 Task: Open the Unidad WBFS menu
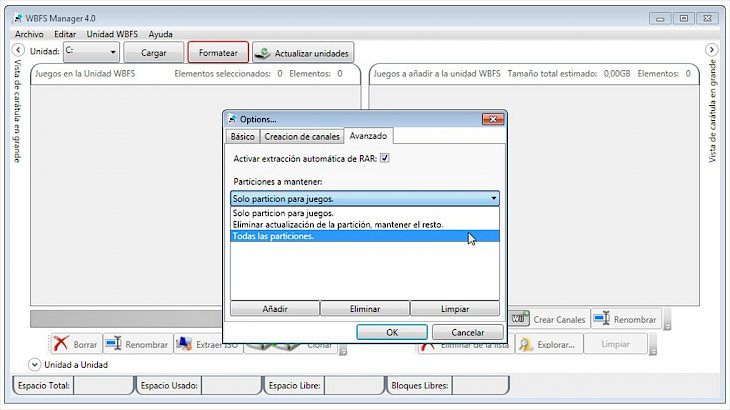coord(112,34)
